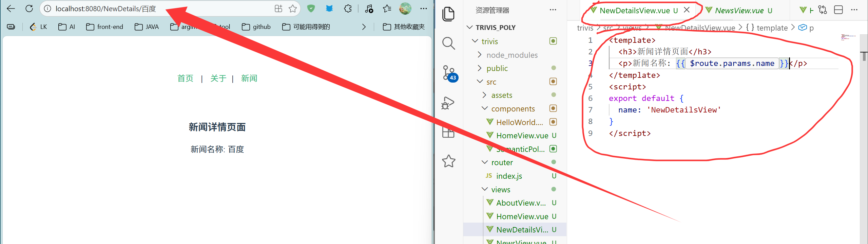Open the music note media icon
868x244 pixels.
369,8
